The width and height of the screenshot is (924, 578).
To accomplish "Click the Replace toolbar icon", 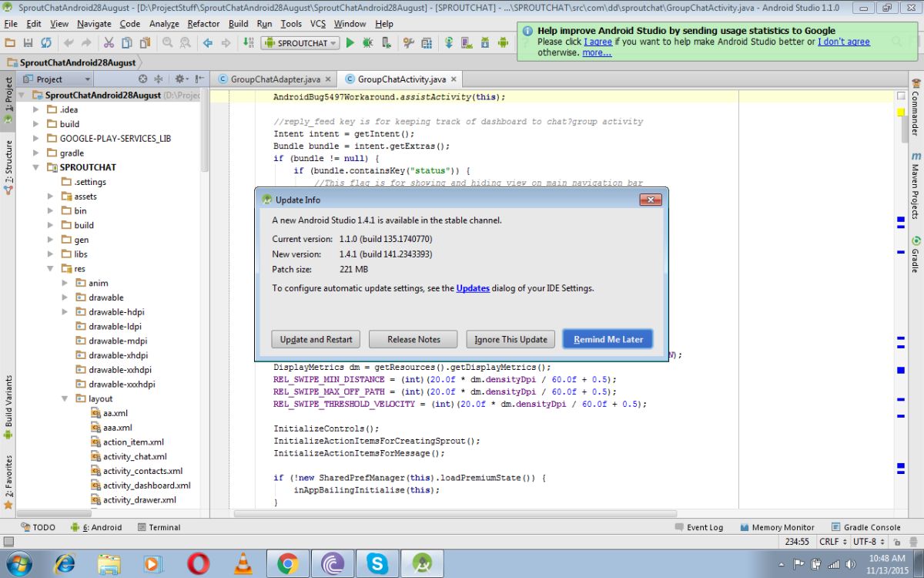I will coord(186,43).
